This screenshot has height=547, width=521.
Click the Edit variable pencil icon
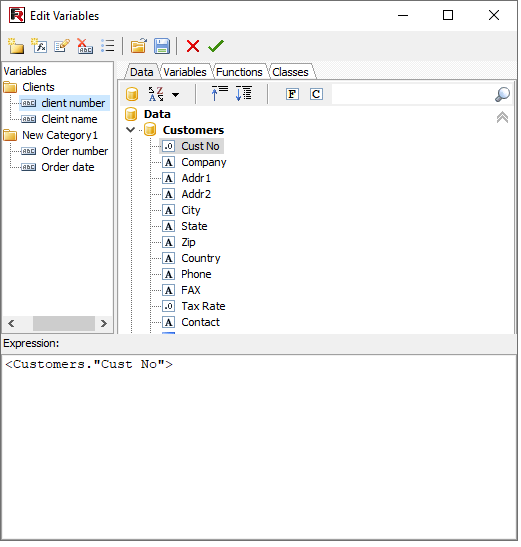click(x=62, y=46)
